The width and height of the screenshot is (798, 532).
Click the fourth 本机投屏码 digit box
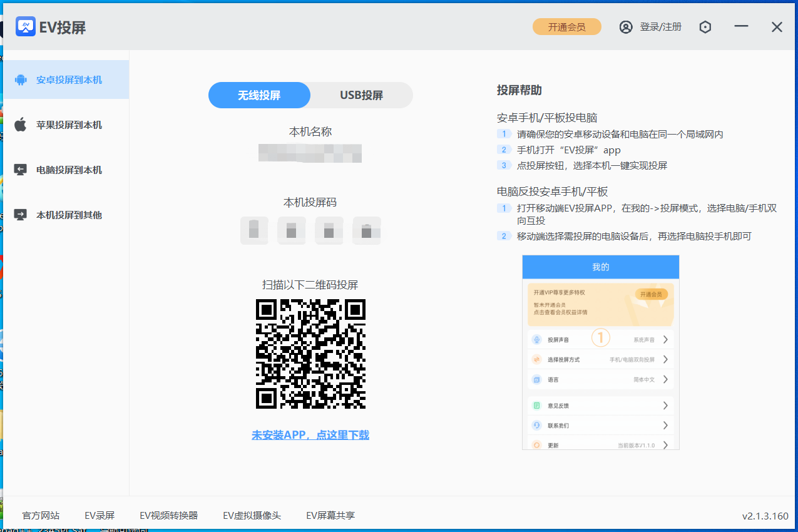tap(367, 230)
